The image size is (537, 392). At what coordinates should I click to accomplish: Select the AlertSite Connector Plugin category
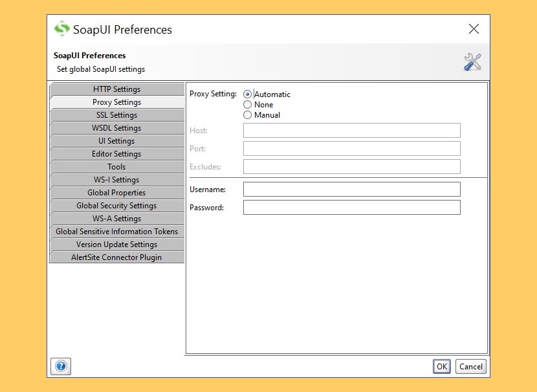(116, 257)
